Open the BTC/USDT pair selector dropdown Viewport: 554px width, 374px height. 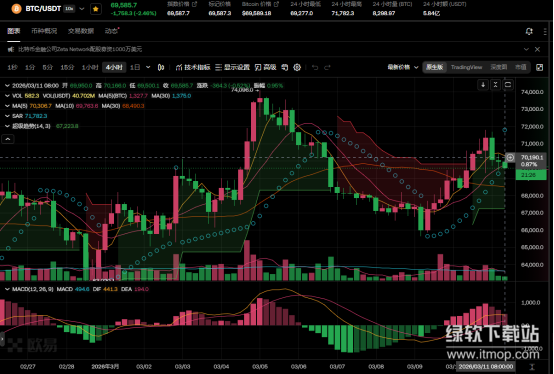(82, 9)
